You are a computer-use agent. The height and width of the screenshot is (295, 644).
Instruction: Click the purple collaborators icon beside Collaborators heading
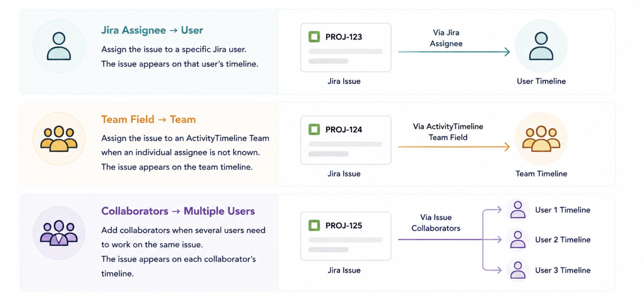point(59,233)
